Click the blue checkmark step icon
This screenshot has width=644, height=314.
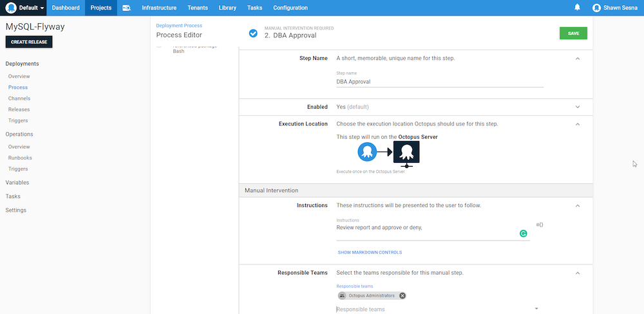click(253, 33)
